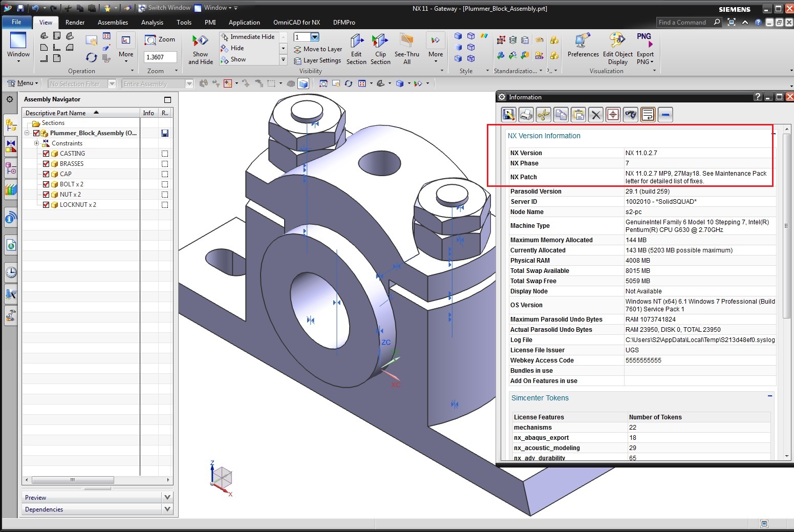Open the DFMPro tab
The height and width of the screenshot is (532, 794).
coord(344,23)
